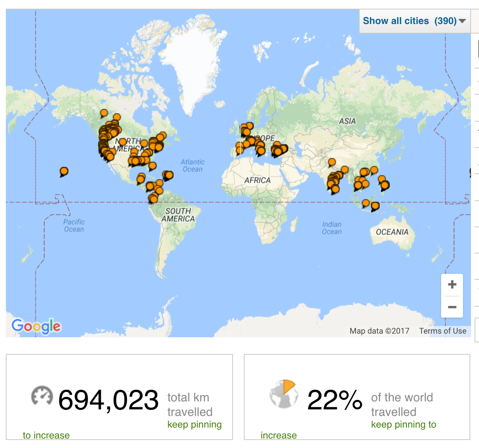Click the Indian Ocean map label
479x448 pixels.
[x=332, y=228]
